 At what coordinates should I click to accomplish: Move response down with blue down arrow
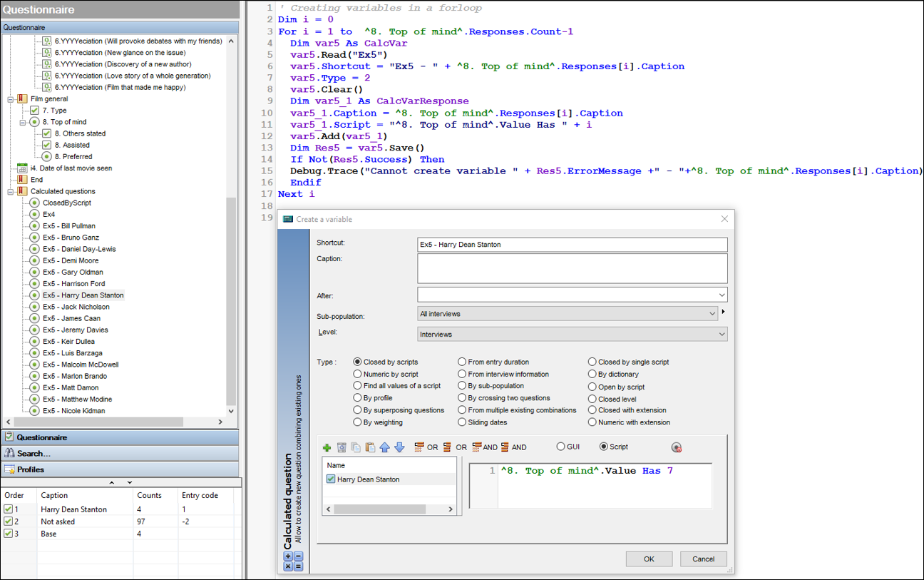pyautogui.click(x=399, y=447)
